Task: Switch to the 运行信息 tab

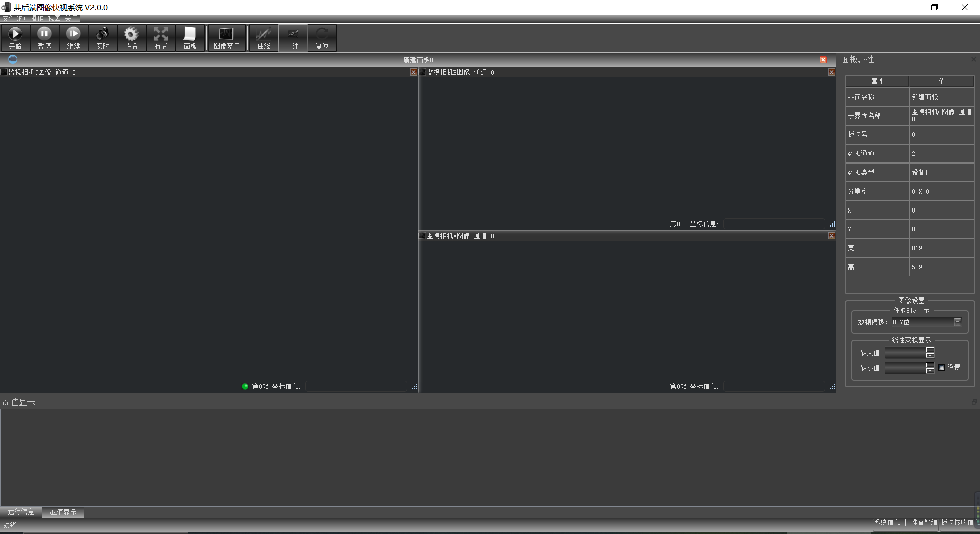Action: click(21, 512)
